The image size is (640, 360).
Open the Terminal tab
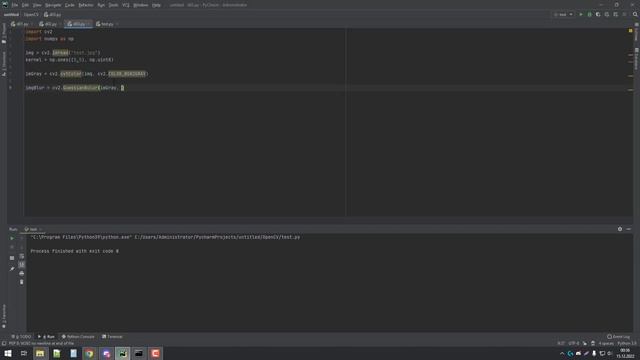click(x=112, y=337)
